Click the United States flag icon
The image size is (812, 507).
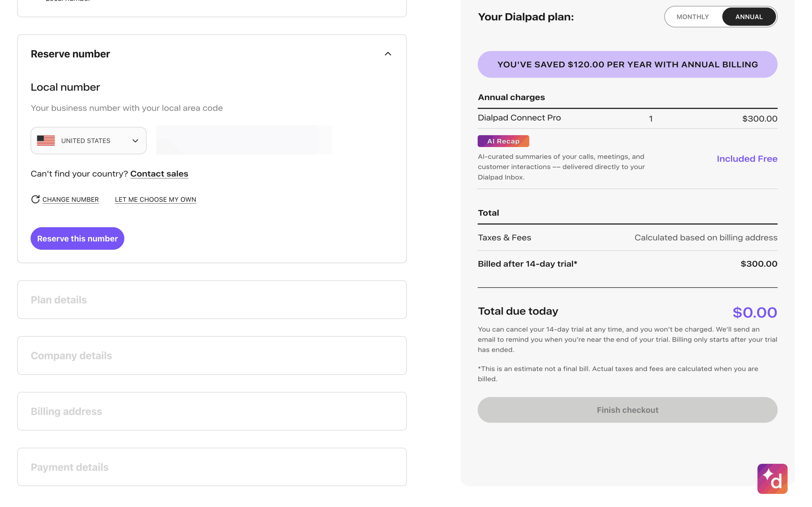click(x=46, y=141)
